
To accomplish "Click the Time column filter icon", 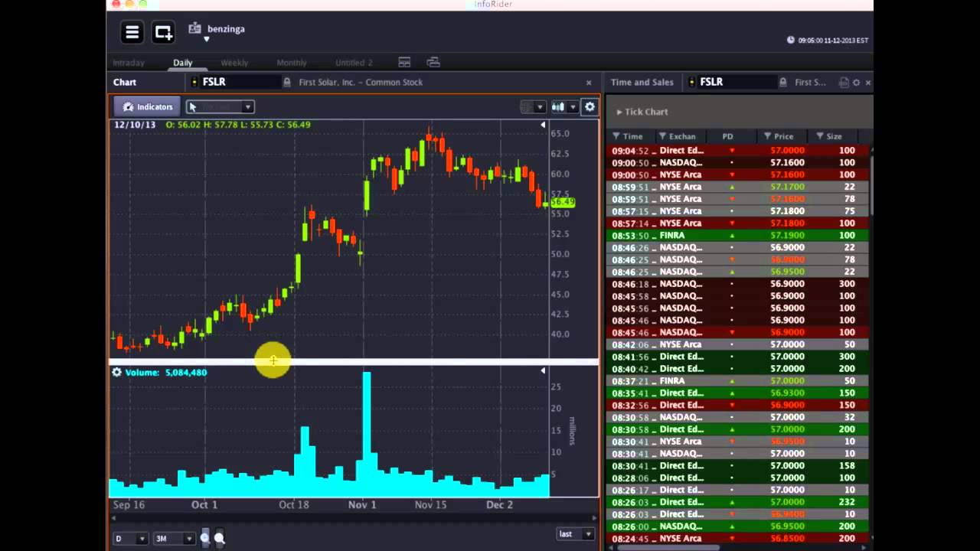I will coord(616,136).
